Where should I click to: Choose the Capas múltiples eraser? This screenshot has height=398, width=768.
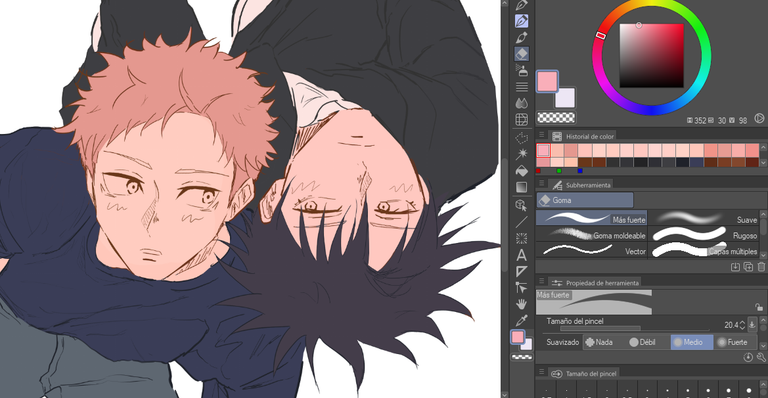coord(704,251)
